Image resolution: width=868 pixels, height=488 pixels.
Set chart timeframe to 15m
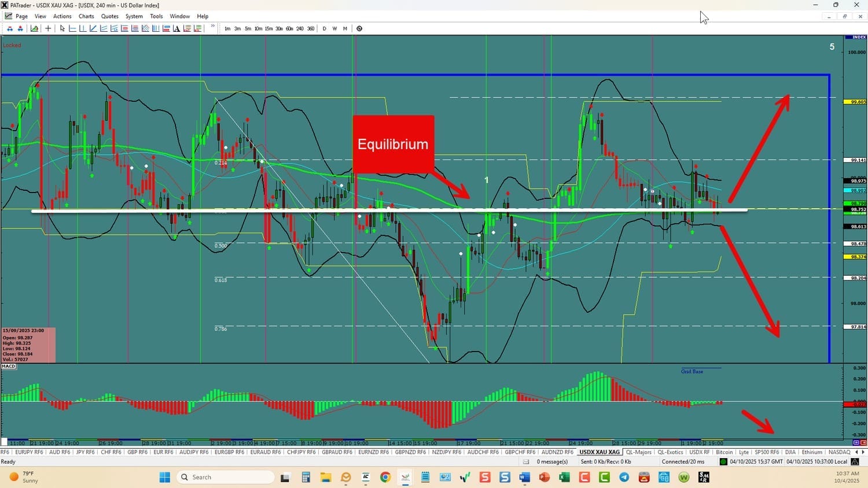tap(269, 28)
